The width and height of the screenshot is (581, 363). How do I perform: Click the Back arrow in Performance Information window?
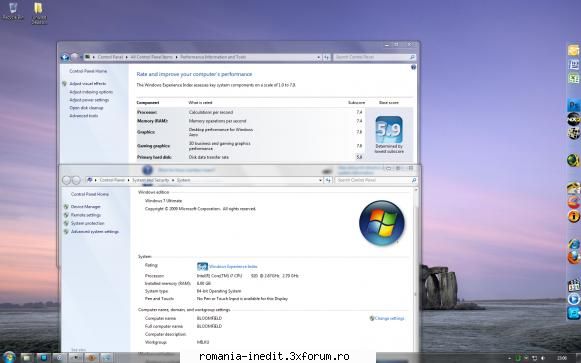(x=65, y=57)
